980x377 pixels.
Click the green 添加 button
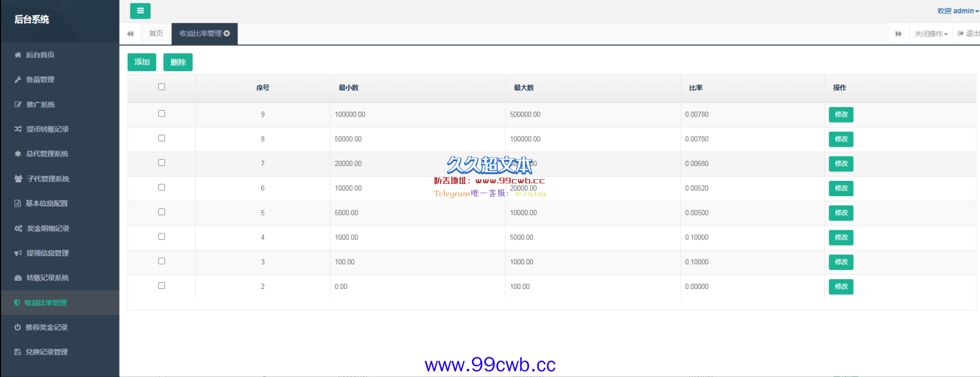[x=142, y=62]
